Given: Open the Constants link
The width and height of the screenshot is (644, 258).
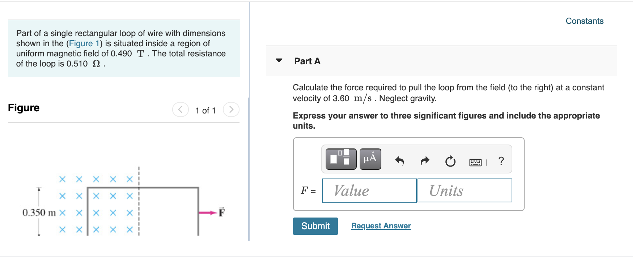Looking at the screenshot, I should pos(585,21).
